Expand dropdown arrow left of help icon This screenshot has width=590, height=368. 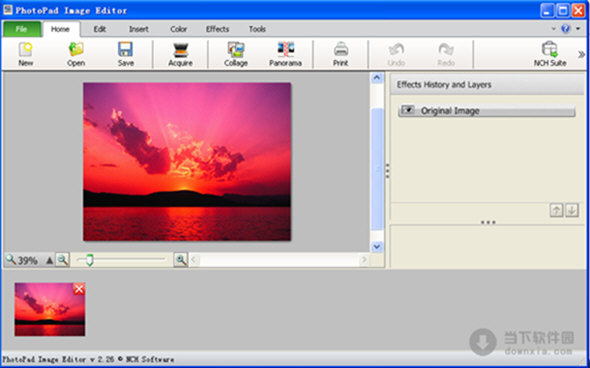pyautogui.click(x=554, y=29)
